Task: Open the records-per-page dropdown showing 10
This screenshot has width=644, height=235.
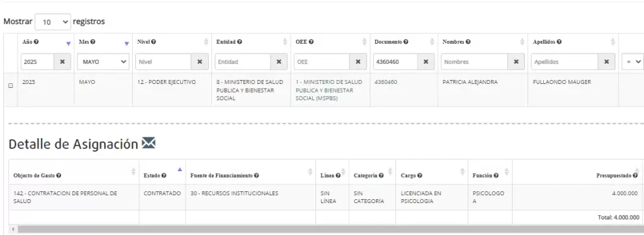Action: [53, 21]
